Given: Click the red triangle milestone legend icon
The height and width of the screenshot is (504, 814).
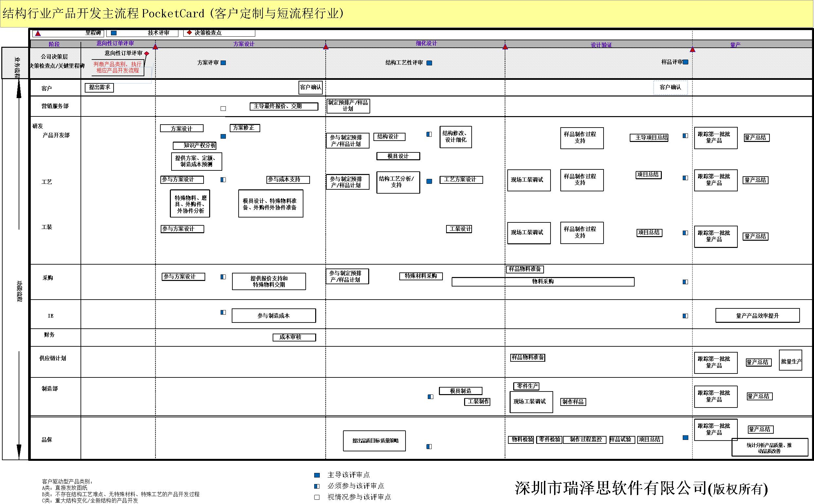Looking at the screenshot, I should (38, 33).
